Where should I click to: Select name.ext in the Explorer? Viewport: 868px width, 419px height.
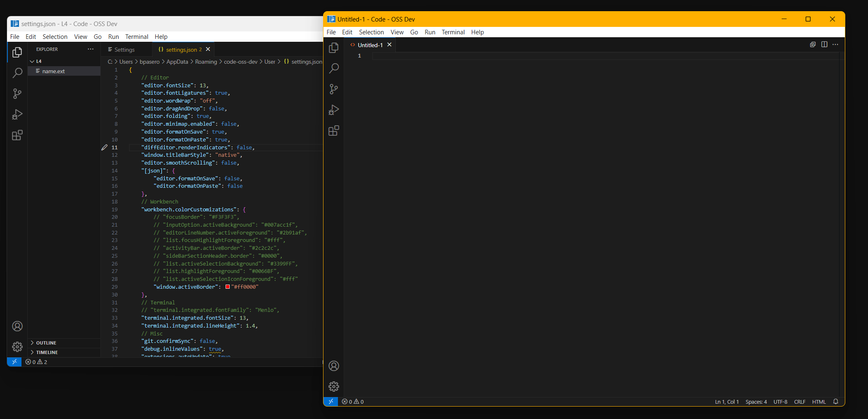(x=53, y=71)
